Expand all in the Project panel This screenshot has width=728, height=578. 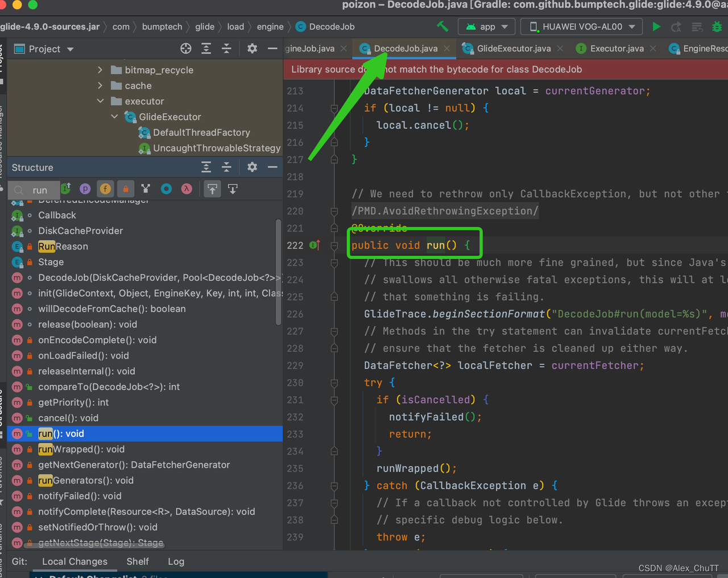click(206, 48)
